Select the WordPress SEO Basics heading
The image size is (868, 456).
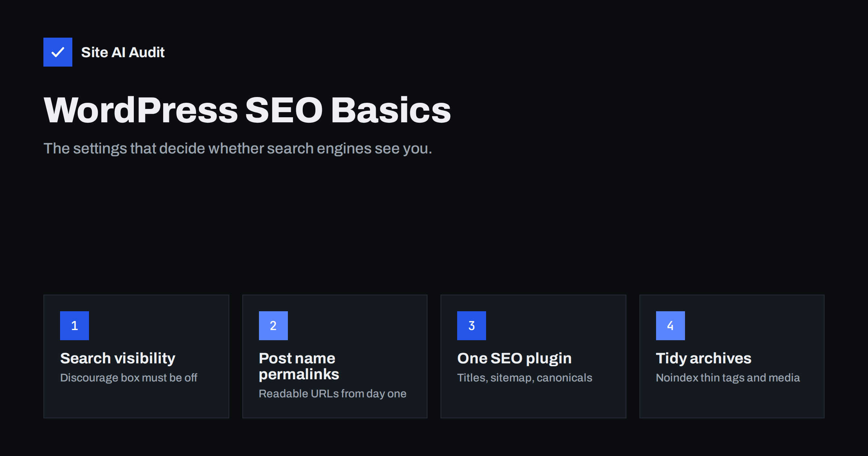(x=247, y=110)
